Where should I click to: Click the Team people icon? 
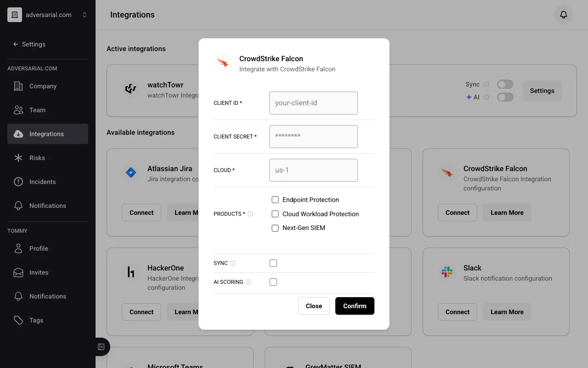click(18, 110)
